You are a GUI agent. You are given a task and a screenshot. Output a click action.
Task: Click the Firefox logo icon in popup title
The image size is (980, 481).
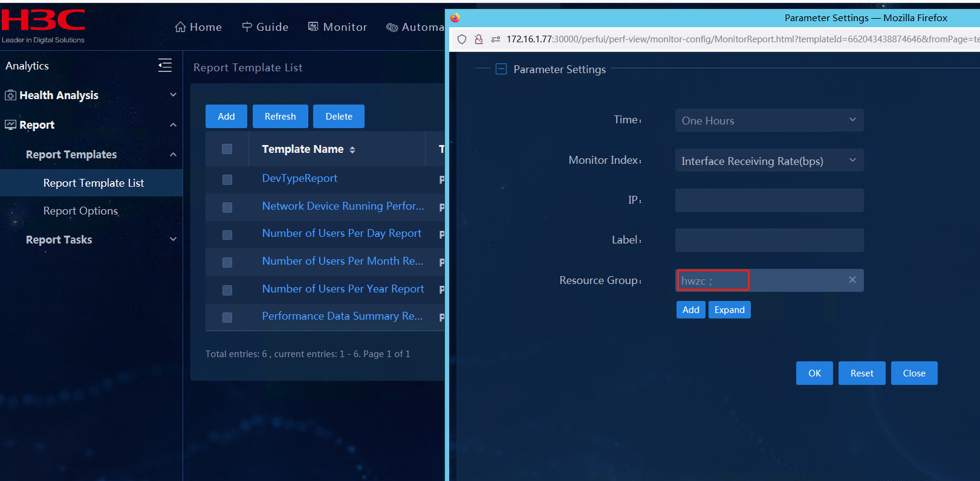[455, 18]
